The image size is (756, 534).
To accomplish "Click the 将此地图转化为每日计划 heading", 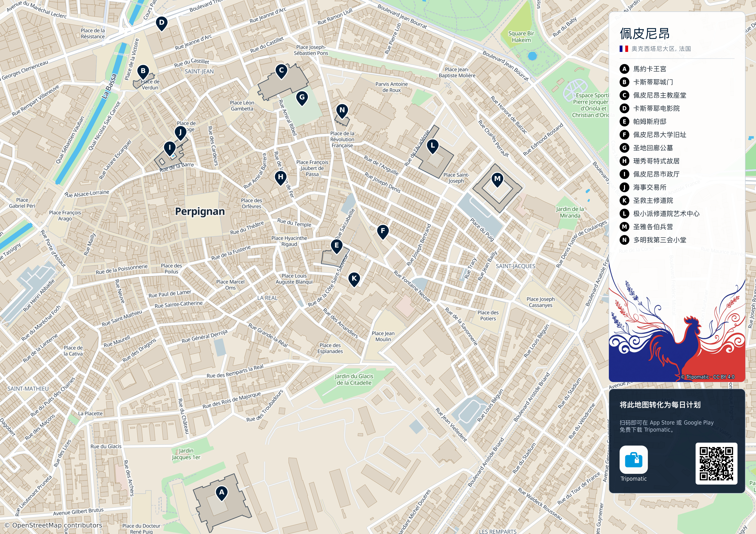I will coord(660,405).
